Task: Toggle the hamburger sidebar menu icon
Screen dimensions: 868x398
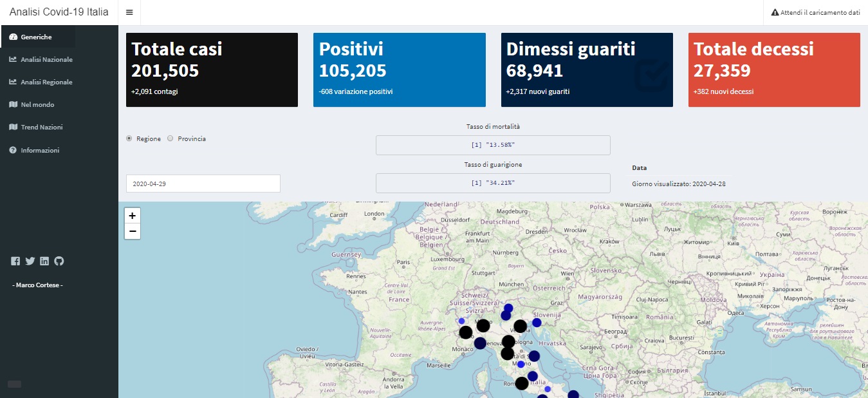Action: [129, 12]
